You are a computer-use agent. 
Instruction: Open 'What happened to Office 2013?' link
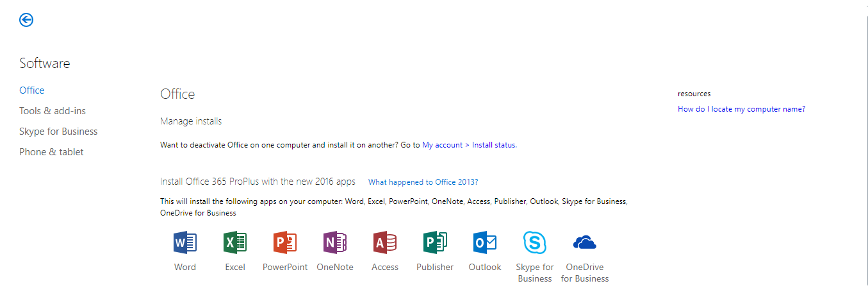pyautogui.click(x=423, y=182)
